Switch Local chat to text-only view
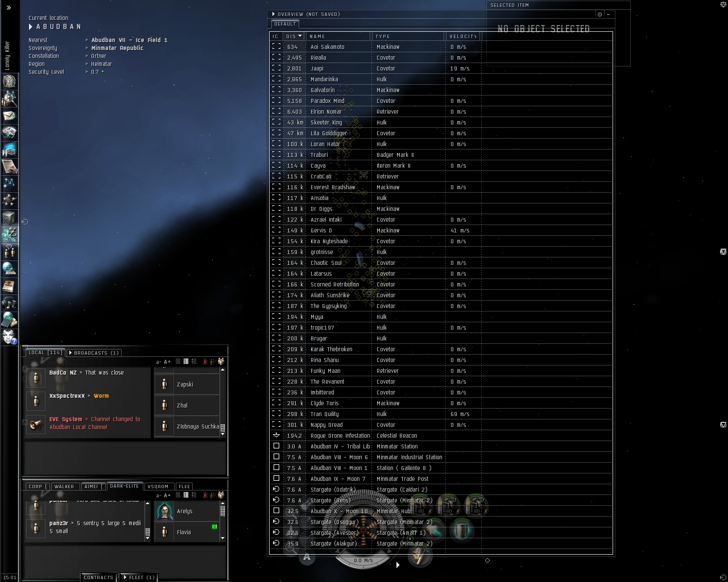 point(178,361)
